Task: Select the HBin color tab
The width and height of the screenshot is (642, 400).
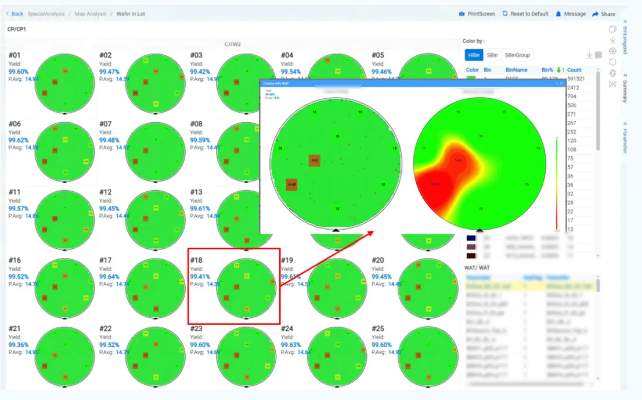Action: 473,55
